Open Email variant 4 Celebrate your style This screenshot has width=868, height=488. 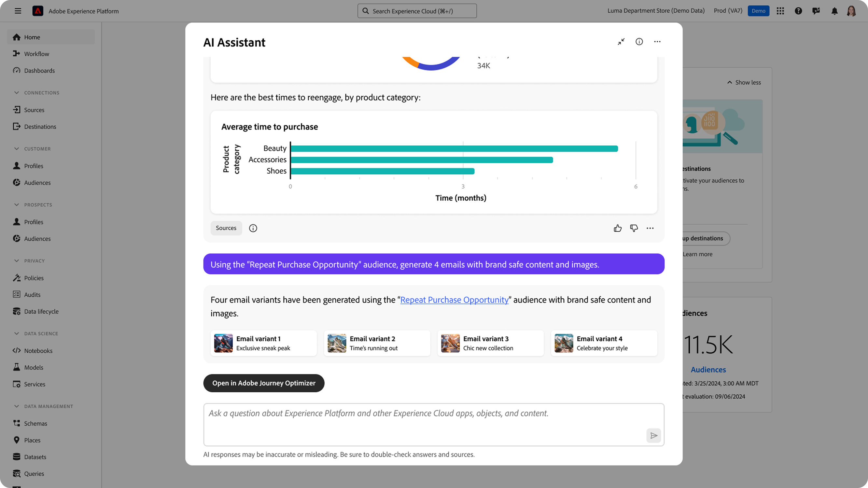click(604, 343)
